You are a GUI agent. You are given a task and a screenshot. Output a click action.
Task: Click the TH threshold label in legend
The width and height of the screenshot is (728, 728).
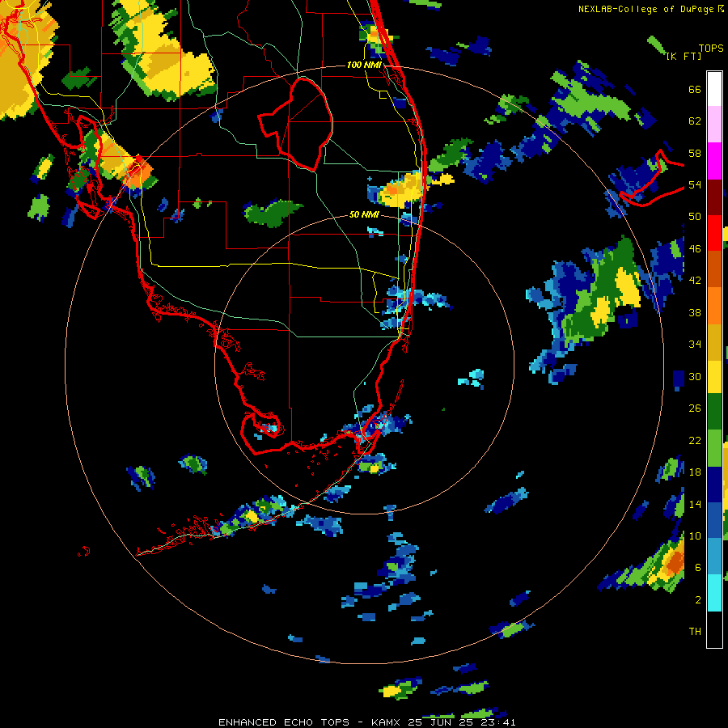pyautogui.click(x=695, y=632)
